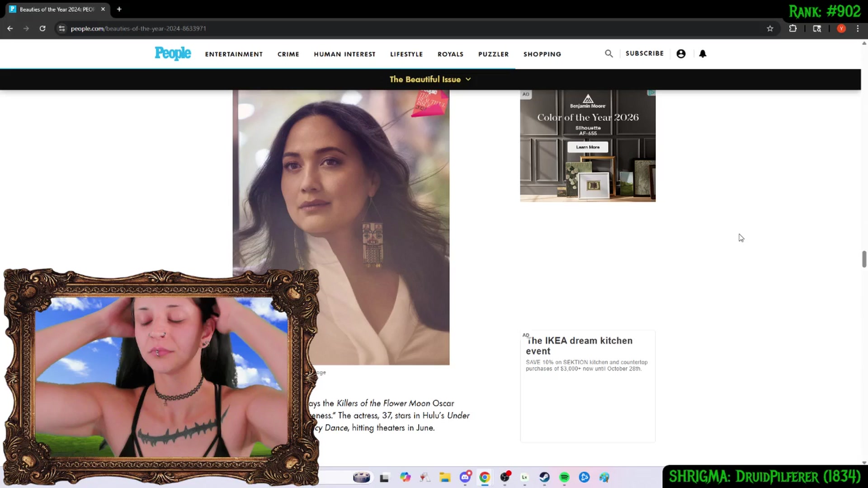Image resolution: width=868 pixels, height=488 pixels.
Task: Open the Crime menu
Action: 288,54
